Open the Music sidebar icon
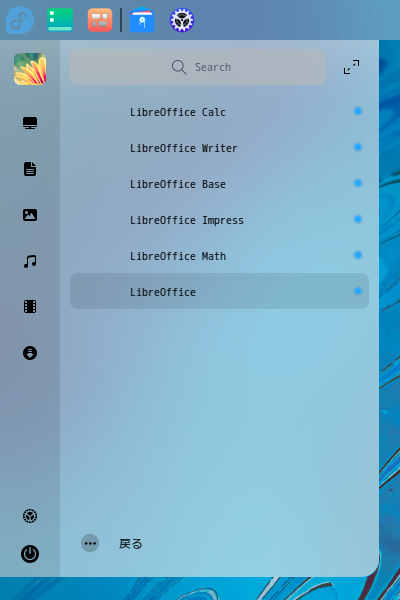This screenshot has width=400, height=600. click(x=30, y=261)
